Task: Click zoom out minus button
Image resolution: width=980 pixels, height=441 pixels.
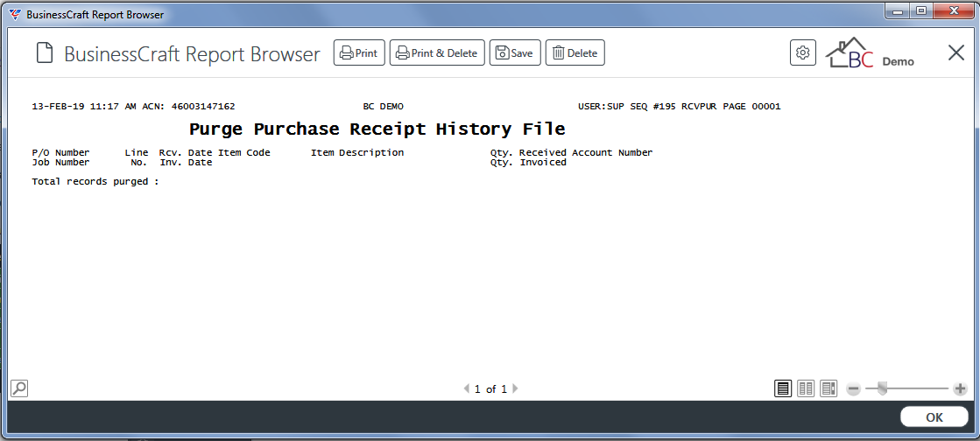Action: coord(854,389)
